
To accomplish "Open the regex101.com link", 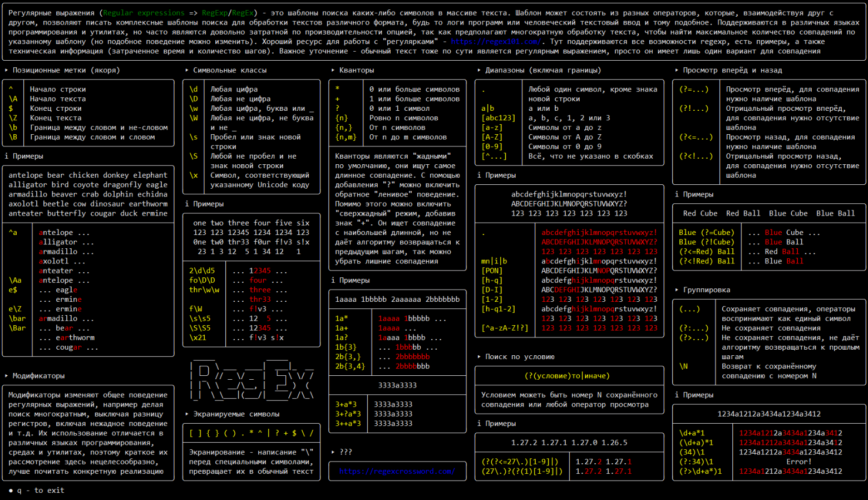I will pyautogui.click(x=496, y=42).
